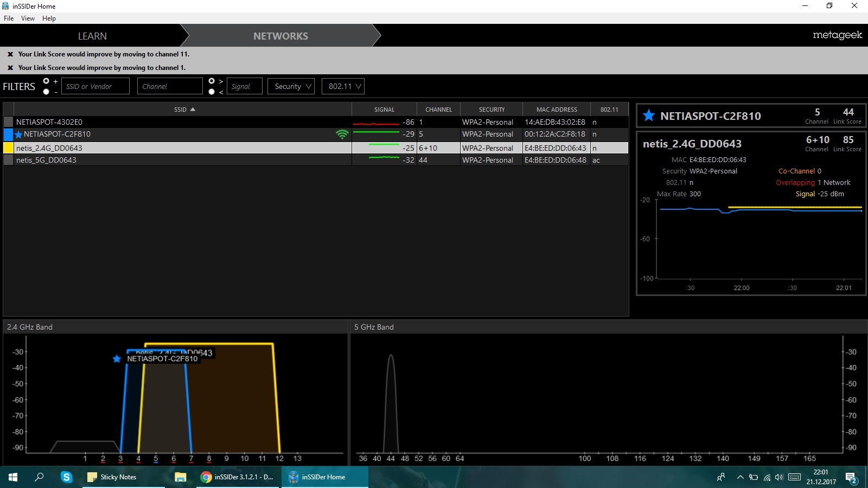Open the Action Center notifications icon
Image resolution: width=868 pixels, height=488 pixels.
tap(851, 478)
